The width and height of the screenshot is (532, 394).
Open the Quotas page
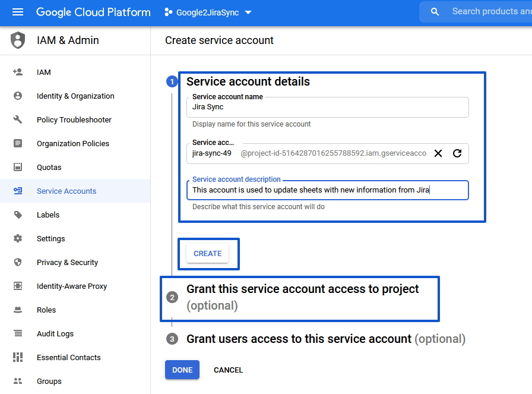(x=49, y=168)
